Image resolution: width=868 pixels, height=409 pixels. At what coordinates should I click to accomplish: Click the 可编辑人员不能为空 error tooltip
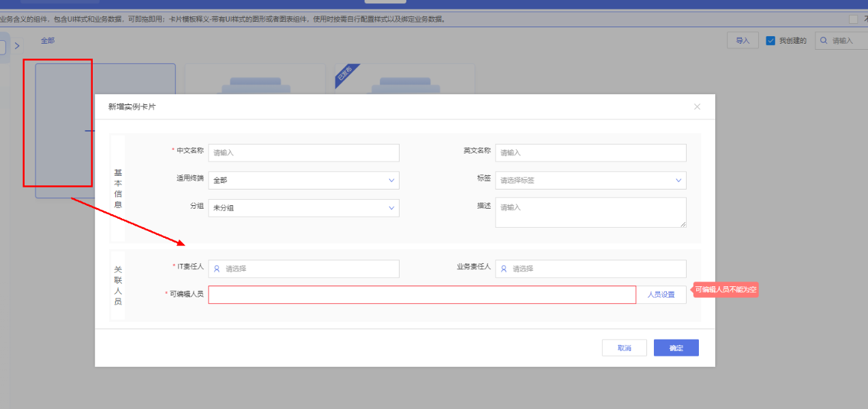coord(726,290)
